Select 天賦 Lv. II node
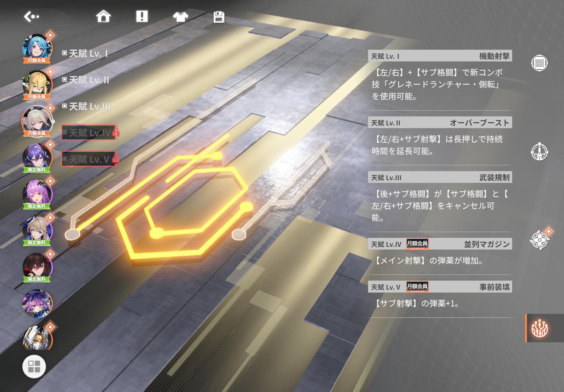Image resolution: width=564 pixels, height=392 pixels. (86, 80)
